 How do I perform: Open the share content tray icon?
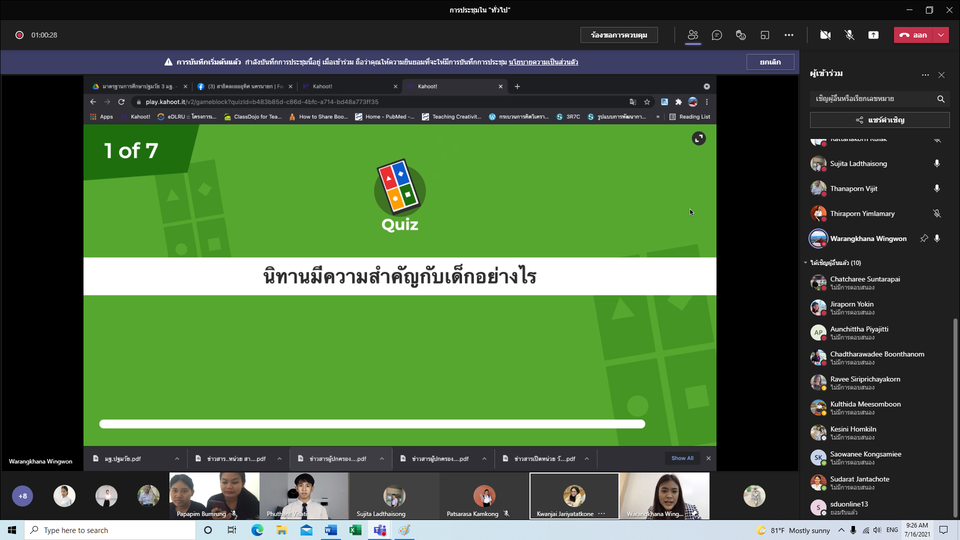coord(873,35)
